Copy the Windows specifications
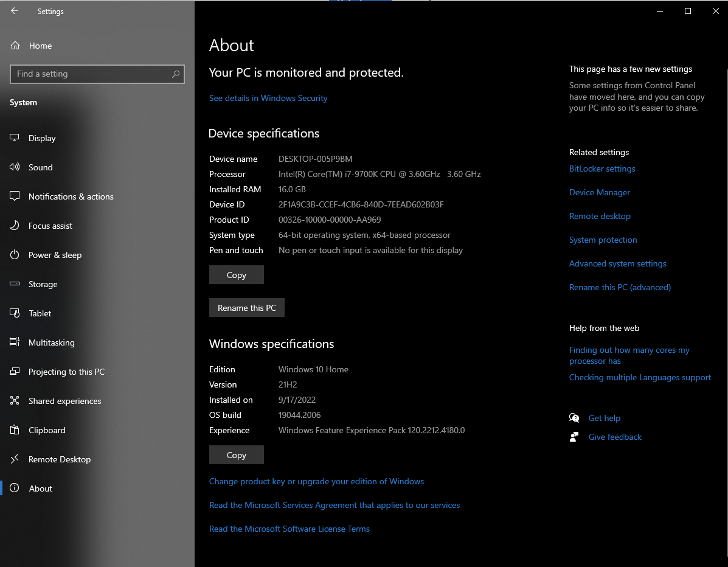728x567 pixels. (x=237, y=455)
